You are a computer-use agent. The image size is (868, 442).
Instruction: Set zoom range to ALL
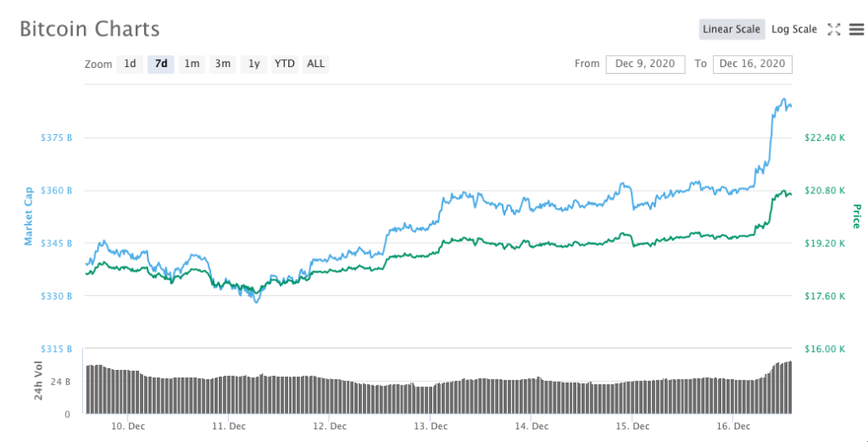click(315, 64)
